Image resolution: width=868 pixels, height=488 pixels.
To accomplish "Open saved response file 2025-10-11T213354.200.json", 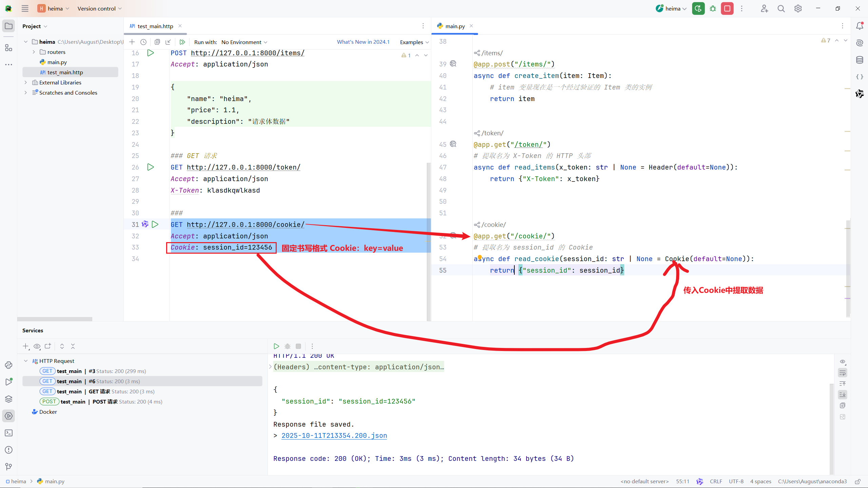I will pos(334,435).
